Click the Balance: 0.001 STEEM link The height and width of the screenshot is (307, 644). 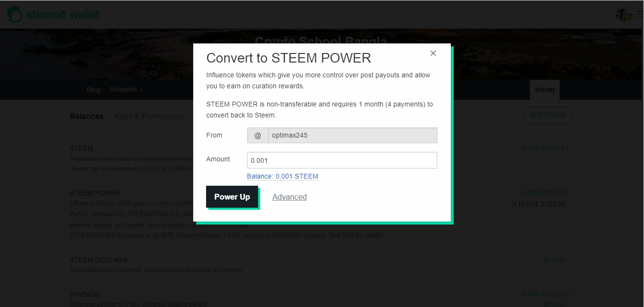tap(282, 176)
